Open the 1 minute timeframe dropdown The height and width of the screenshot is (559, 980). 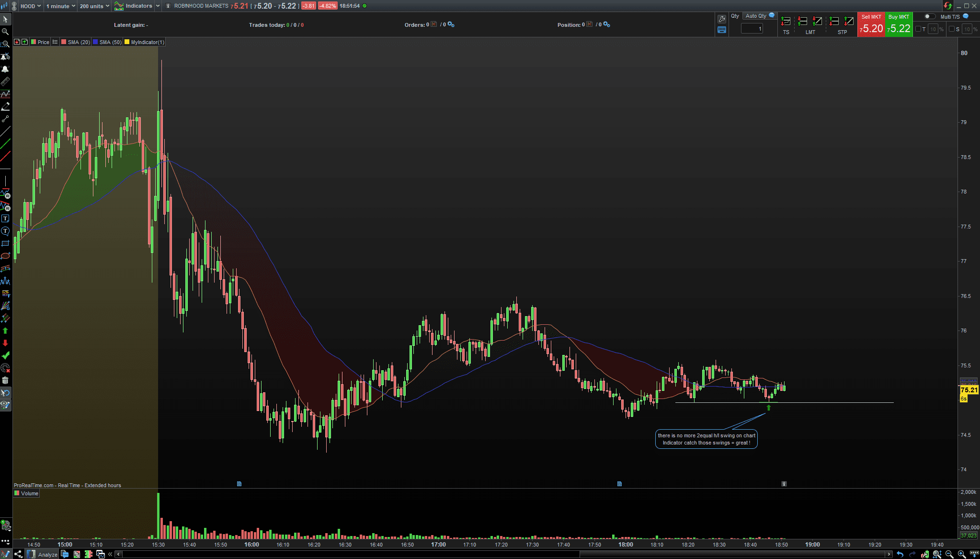(60, 6)
